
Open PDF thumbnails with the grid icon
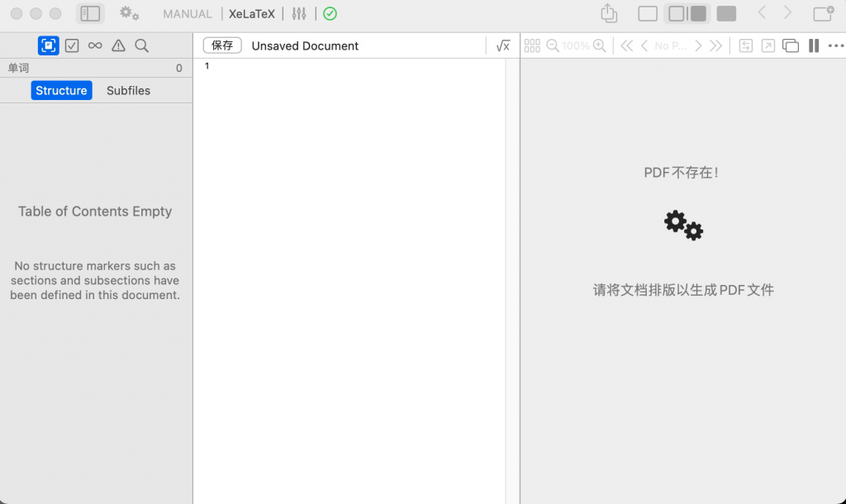[x=532, y=45]
